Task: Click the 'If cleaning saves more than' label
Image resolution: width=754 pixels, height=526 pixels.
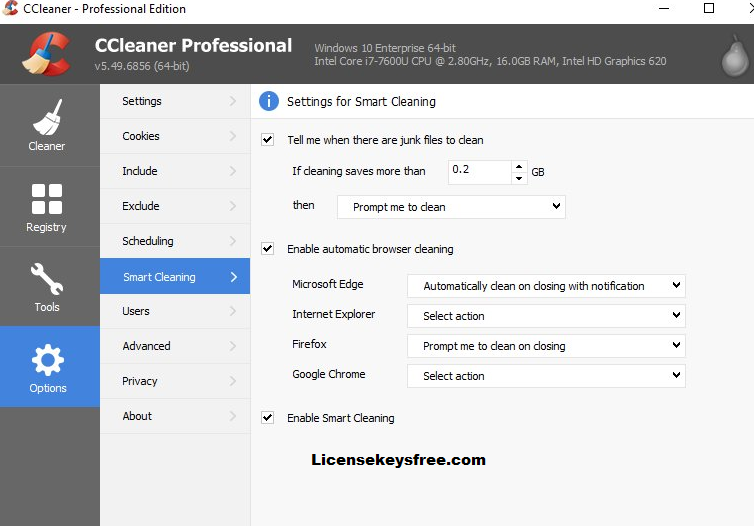Action: pyautogui.click(x=359, y=171)
